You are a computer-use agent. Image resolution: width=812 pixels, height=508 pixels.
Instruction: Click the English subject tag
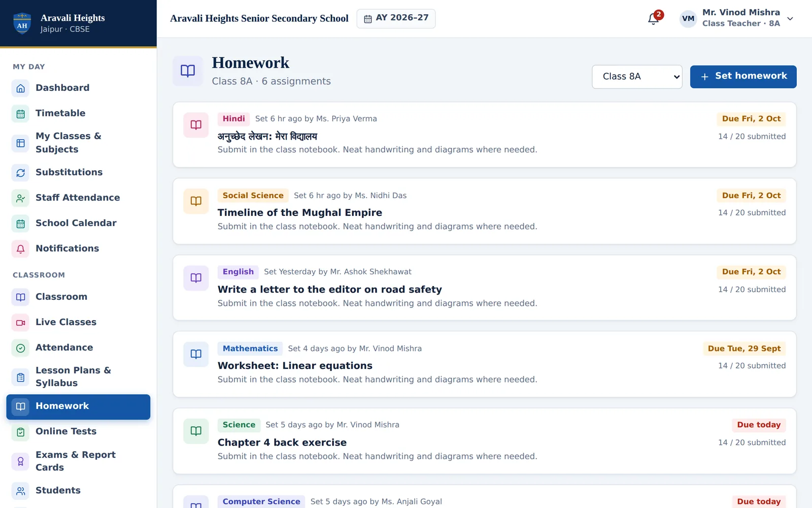pyautogui.click(x=238, y=272)
